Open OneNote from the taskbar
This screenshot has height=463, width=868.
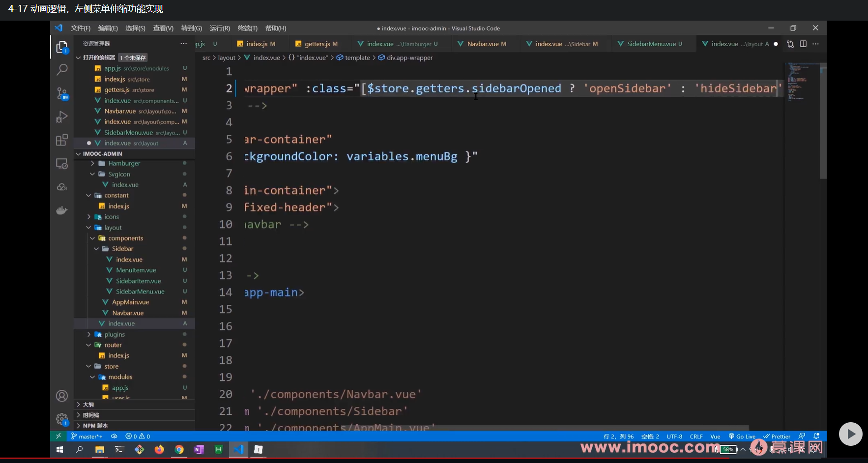(x=199, y=449)
